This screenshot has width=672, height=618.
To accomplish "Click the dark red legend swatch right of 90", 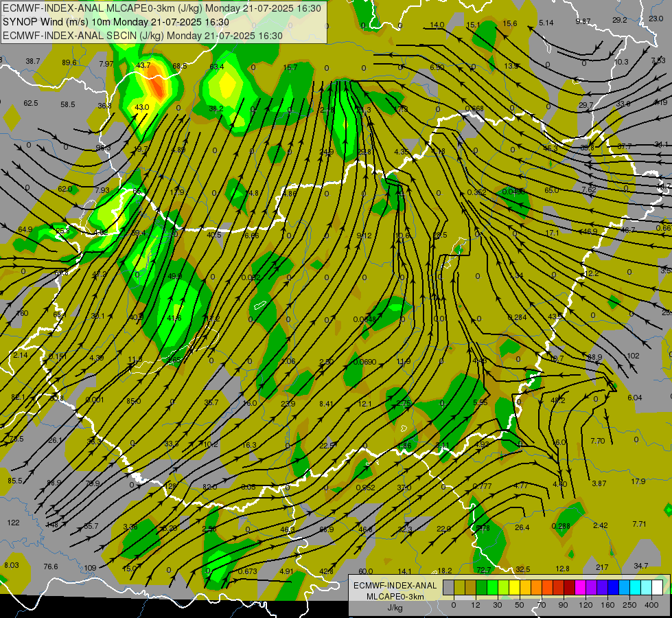I will (570, 587).
